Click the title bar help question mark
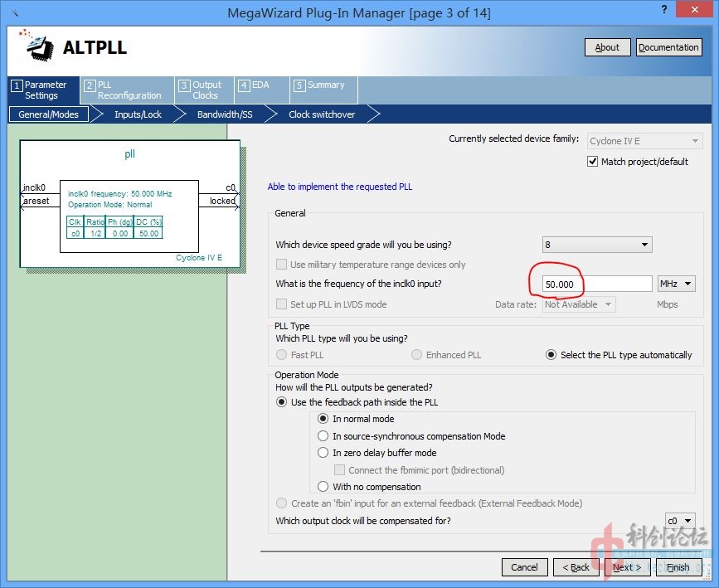 point(663,9)
